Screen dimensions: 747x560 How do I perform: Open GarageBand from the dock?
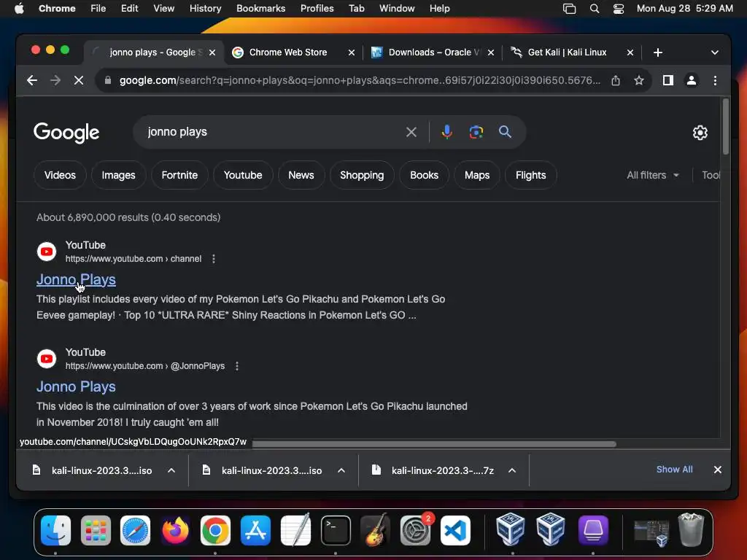coord(376,530)
